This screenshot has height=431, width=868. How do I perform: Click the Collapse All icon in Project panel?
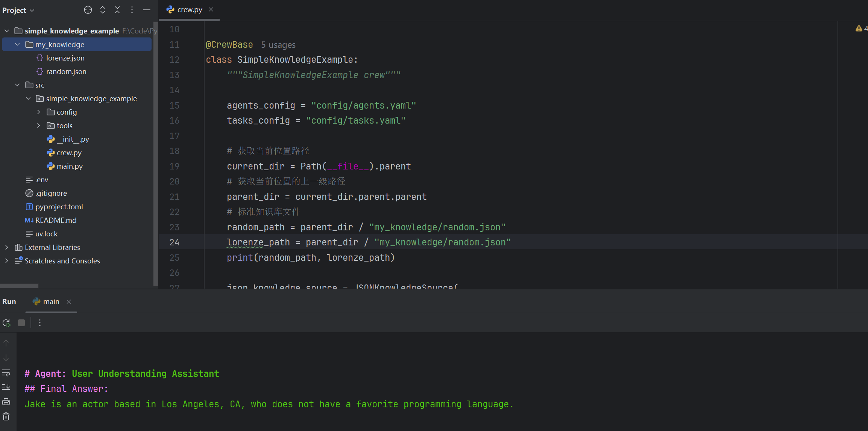117,10
